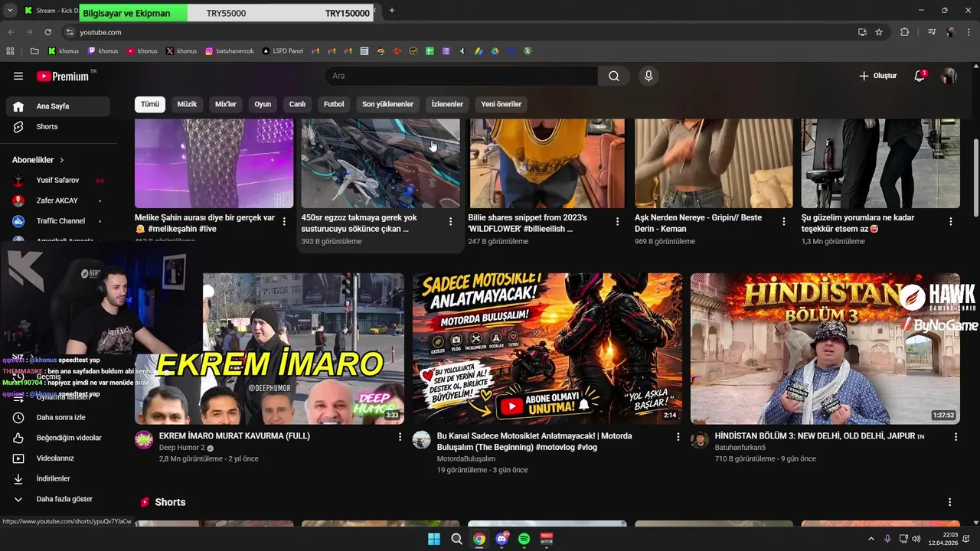980x551 pixels.
Task: Open a new Chrome tab
Action: (391, 11)
